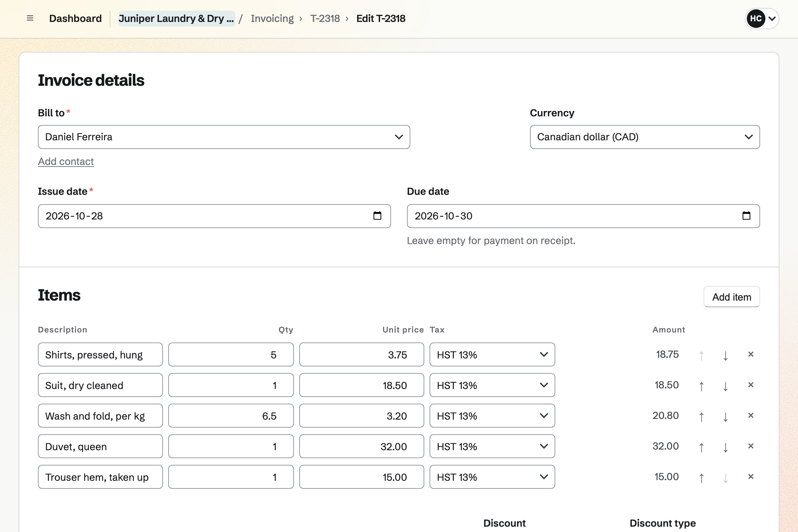The image size is (798, 532).
Task: Click the Add item button
Action: [x=731, y=297]
